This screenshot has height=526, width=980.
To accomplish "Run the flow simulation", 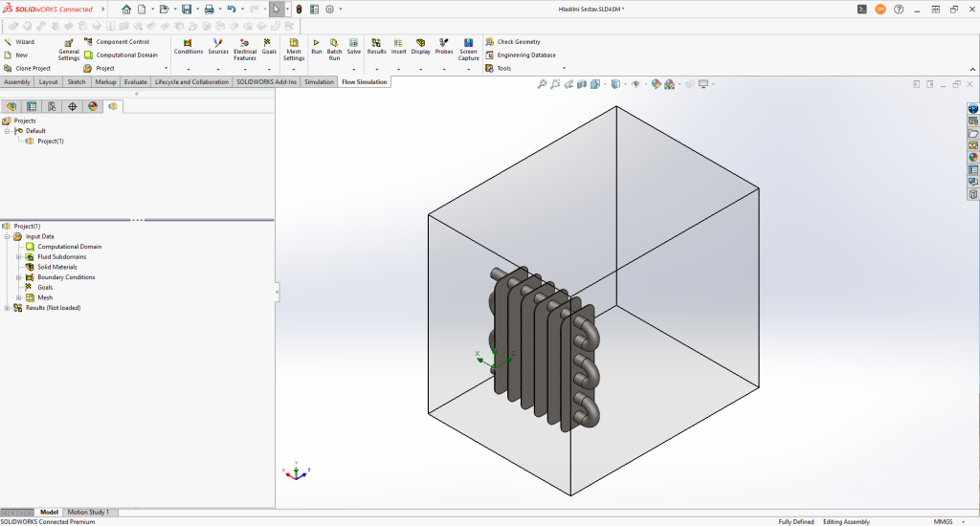I will coord(316,47).
